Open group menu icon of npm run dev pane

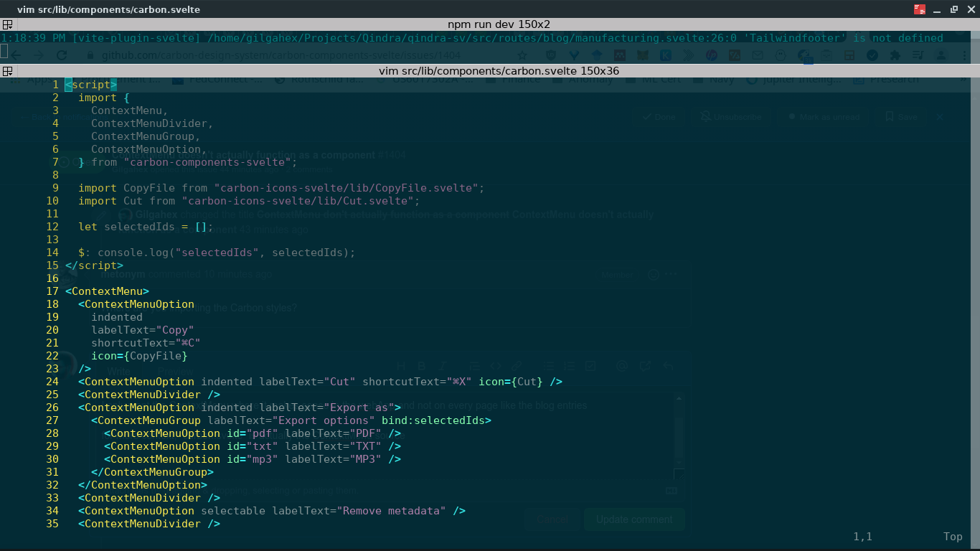click(x=7, y=24)
